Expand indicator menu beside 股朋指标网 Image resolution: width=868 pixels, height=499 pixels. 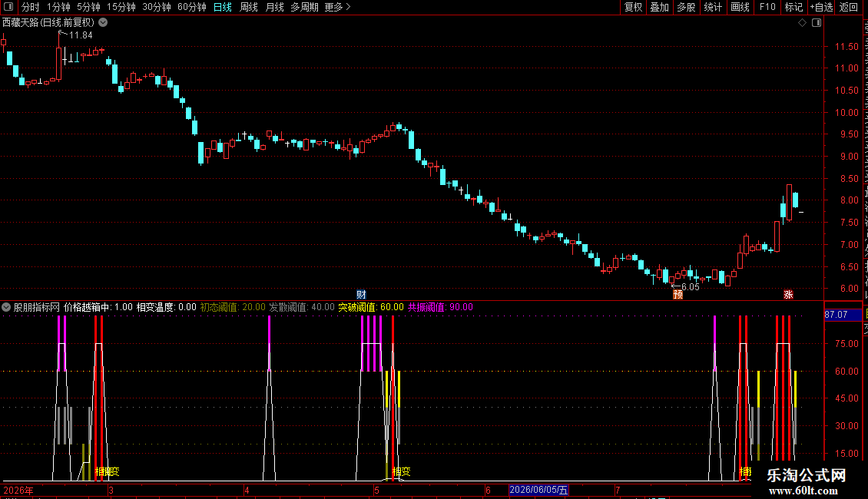pyautogui.click(x=6, y=307)
